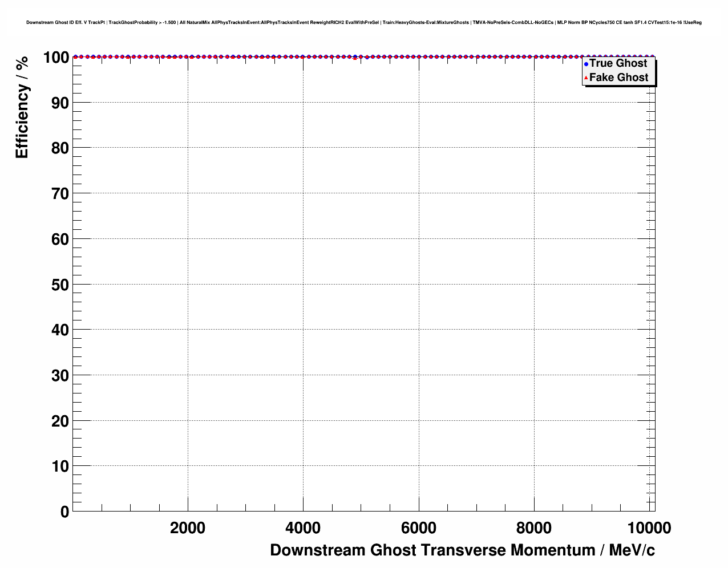Select the True Ghost legend label
This screenshot has height=568, width=728.
(618, 63)
